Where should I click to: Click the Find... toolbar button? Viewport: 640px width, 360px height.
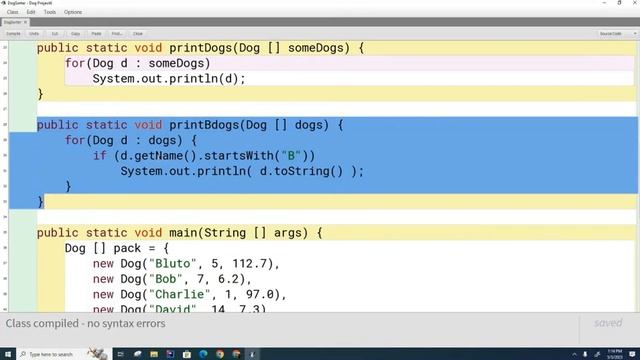point(117,33)
